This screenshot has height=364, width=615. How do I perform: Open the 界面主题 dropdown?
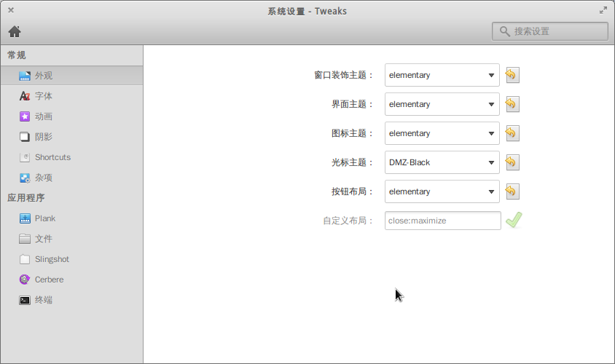pyautogui.click(x=442, y=104)
